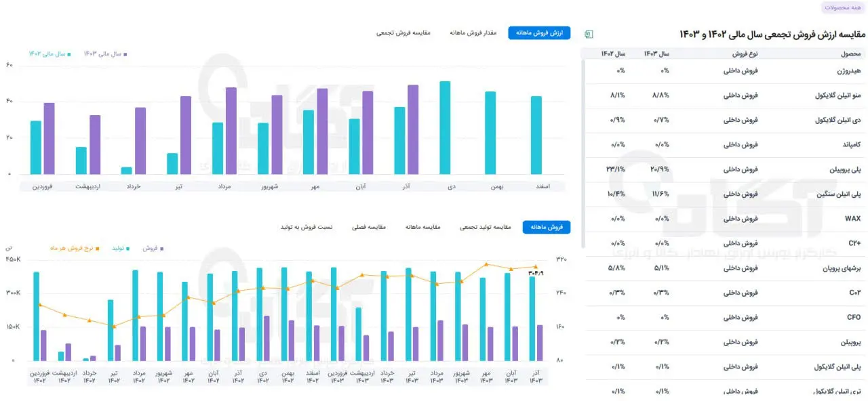The width and height of the screenshot is (868, 401).
Task: Toggle the فروش legend series in the lower chart
Action: click(x=153, y=249)
